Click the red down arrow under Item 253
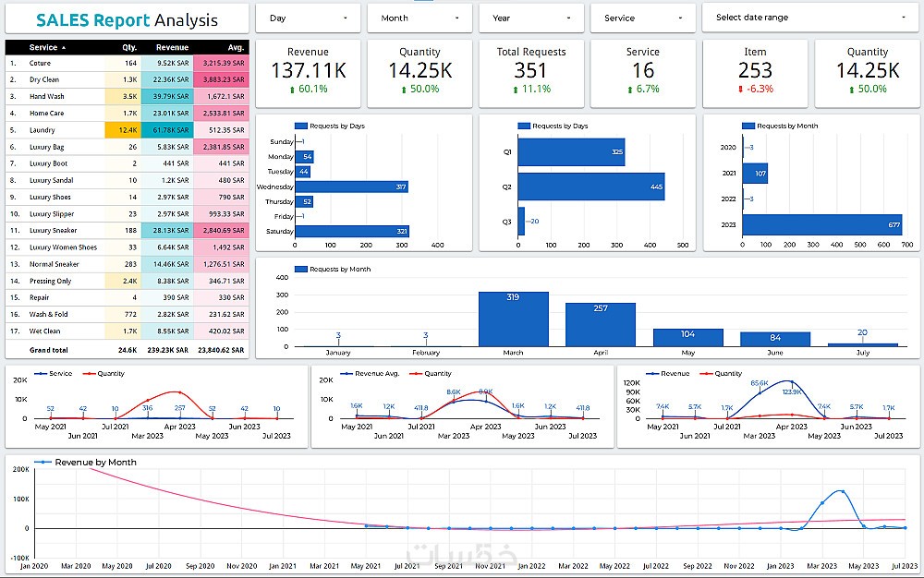924x578 pixels. pyautogui.click(x=741, y=90)
